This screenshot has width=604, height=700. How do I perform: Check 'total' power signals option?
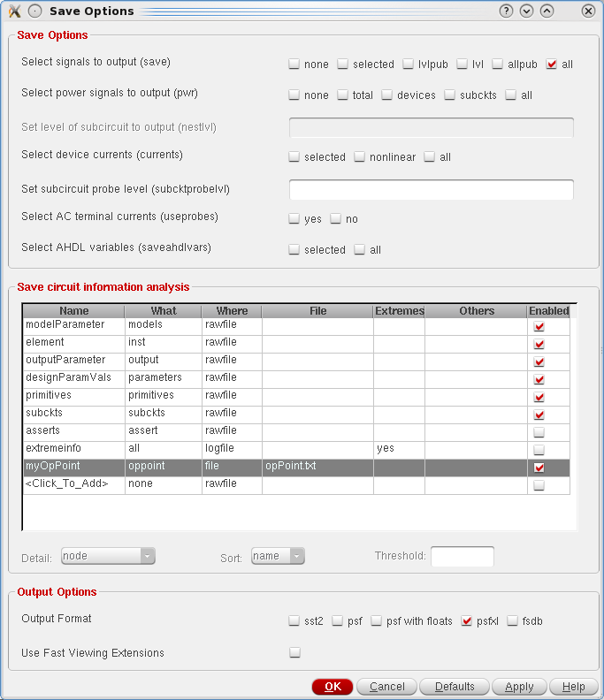(x=342, y=95)
